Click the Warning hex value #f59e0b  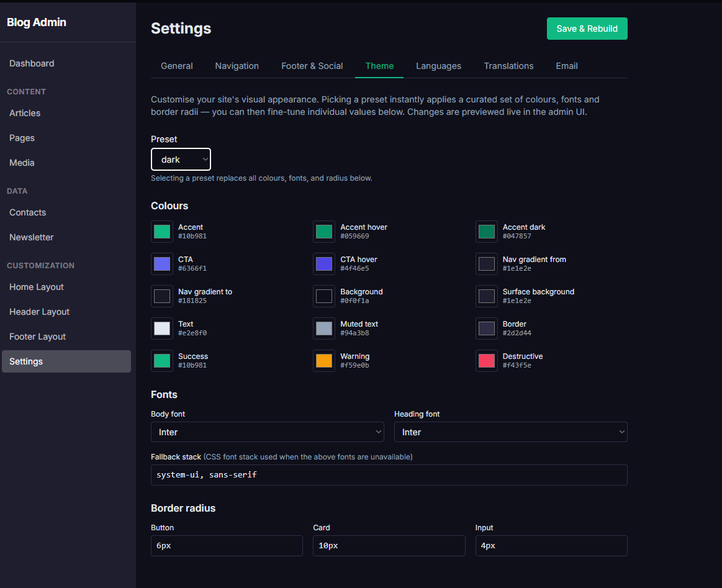[354, 365]
